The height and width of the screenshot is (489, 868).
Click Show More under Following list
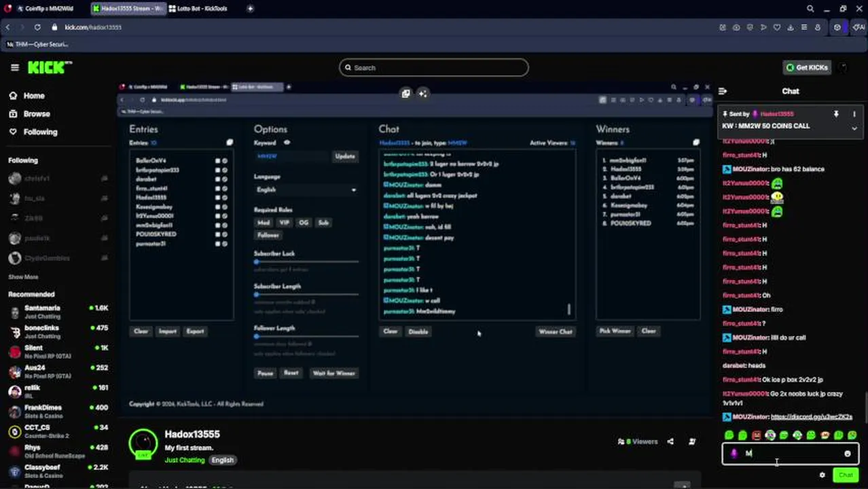point(23,277)
